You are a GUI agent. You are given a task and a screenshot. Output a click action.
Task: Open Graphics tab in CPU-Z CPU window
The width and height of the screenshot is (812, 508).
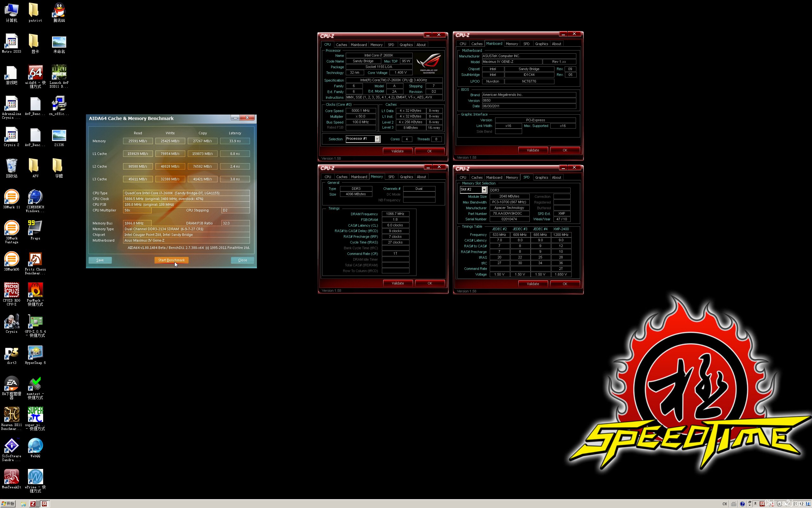point(406,45)
